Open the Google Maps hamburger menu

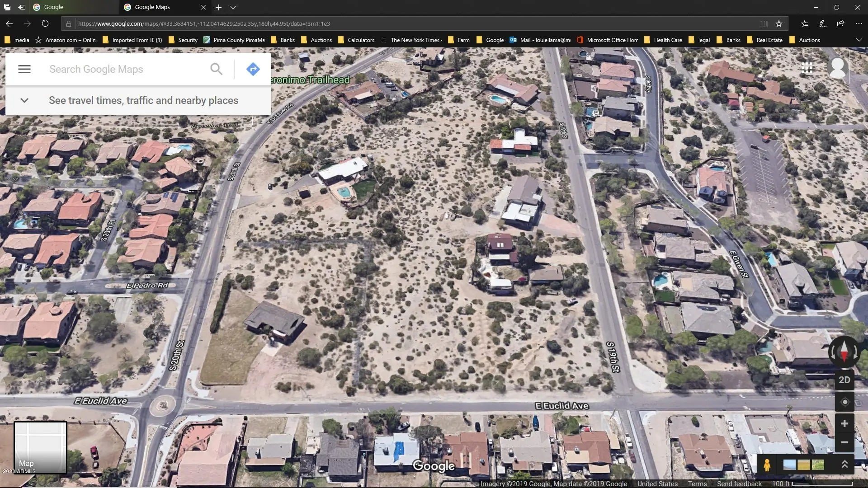coord(24,69)
